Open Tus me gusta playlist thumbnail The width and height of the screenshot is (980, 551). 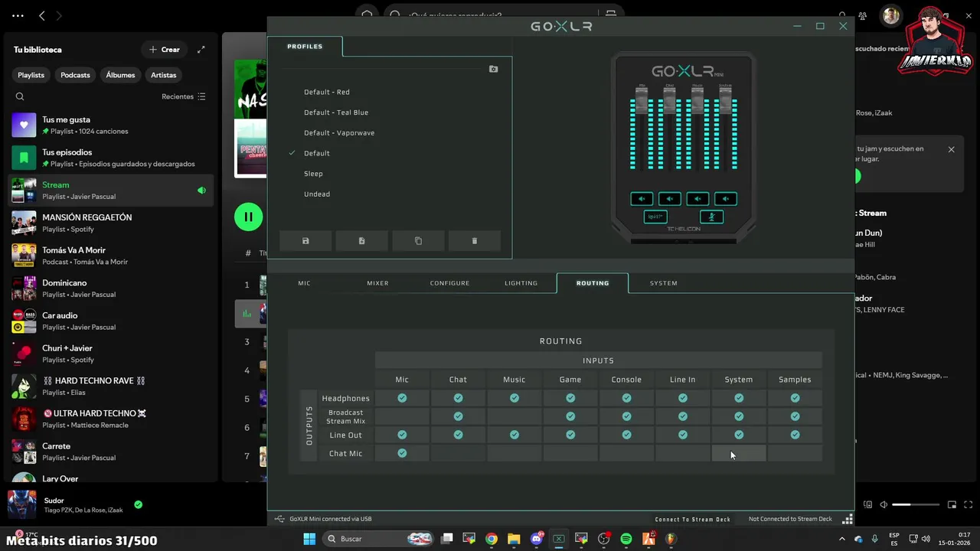point(24,125)
